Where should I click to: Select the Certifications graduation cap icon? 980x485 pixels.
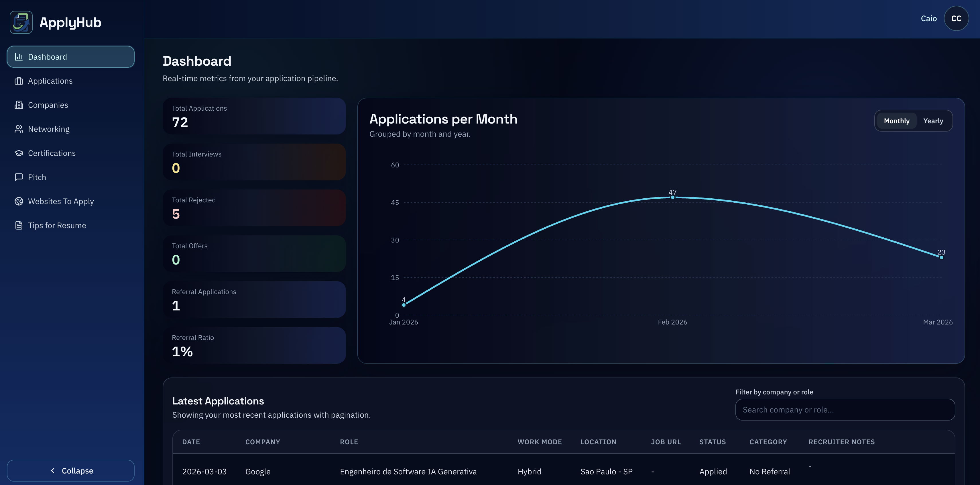pos(19,153)
